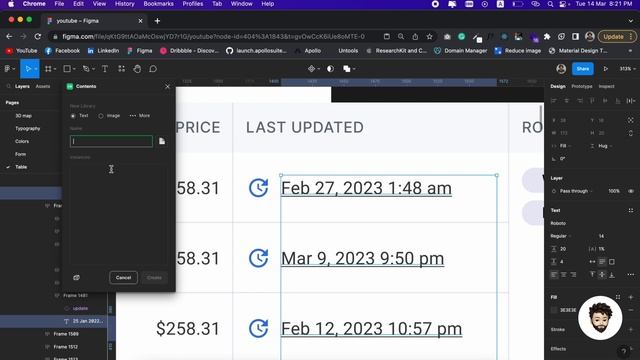Open Chrome Bookmarks menu

[x=158, y=4]
